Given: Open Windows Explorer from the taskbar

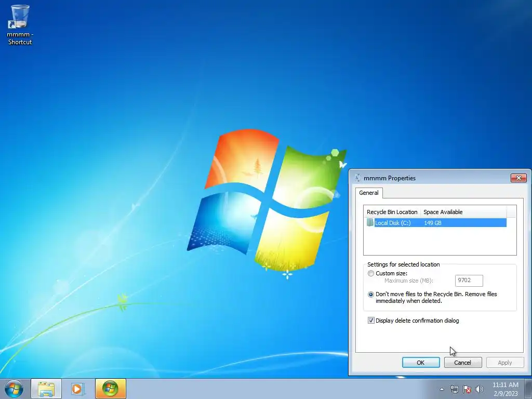Looking at the screenshot, I should (x=46, y=389).
